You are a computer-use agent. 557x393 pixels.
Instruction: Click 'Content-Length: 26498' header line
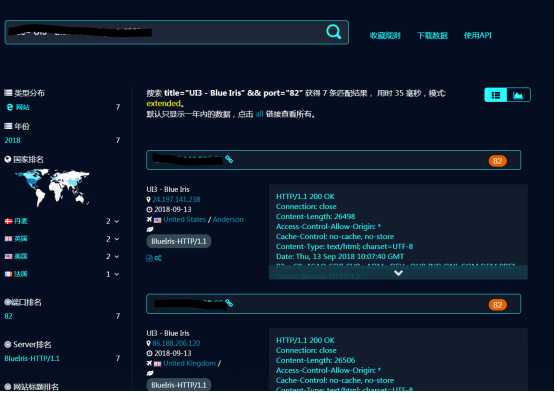tap(315, 216)
